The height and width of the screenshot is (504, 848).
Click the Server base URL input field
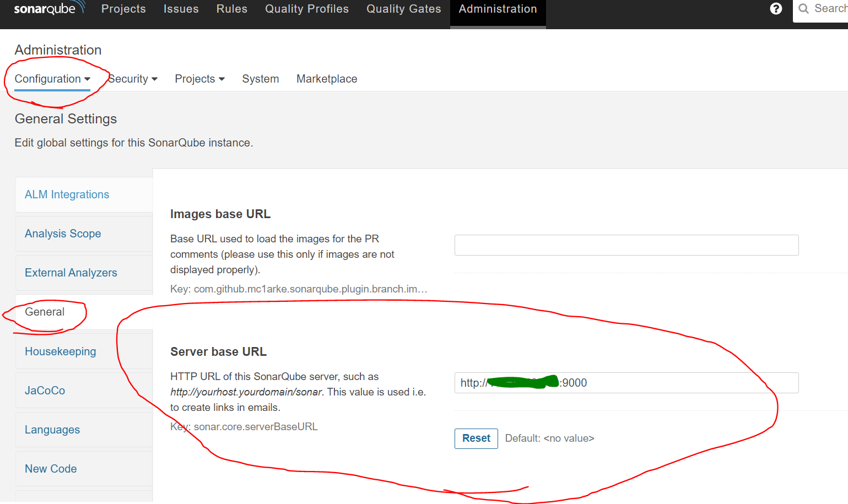pyautogui.click(x=626, y=383)
